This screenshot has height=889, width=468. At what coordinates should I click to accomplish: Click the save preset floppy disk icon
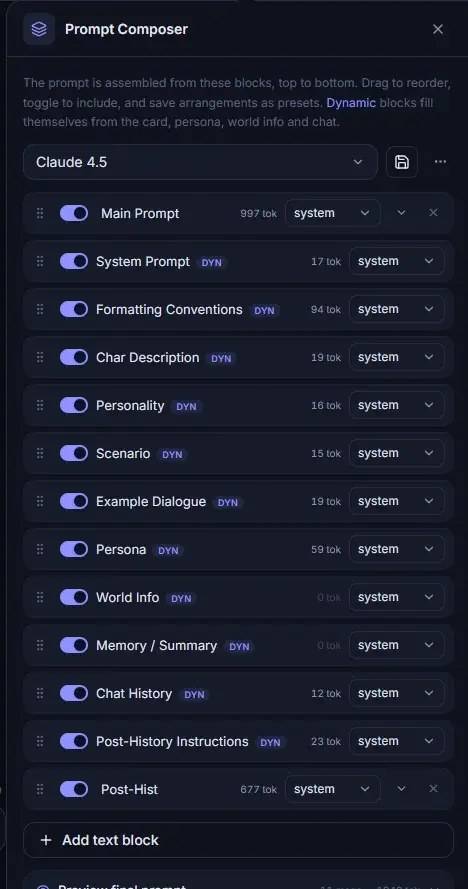(402, 162)
